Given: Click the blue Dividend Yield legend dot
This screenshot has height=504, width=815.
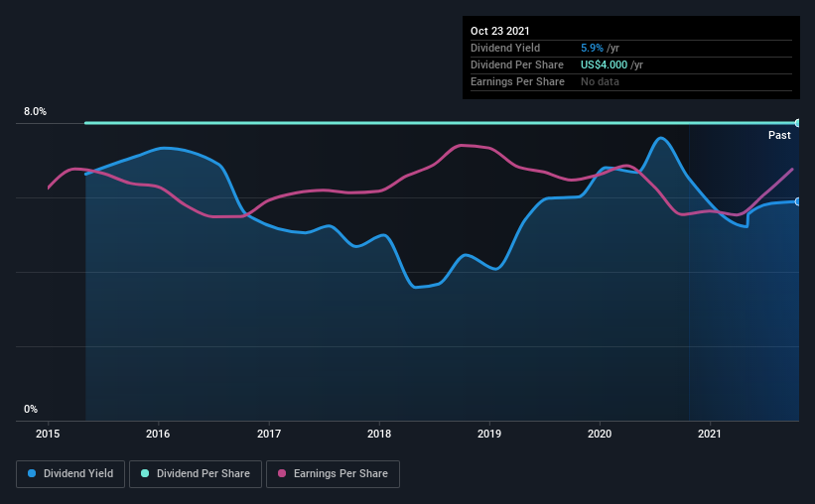Looking at the screenshot, I should [32, 473].
